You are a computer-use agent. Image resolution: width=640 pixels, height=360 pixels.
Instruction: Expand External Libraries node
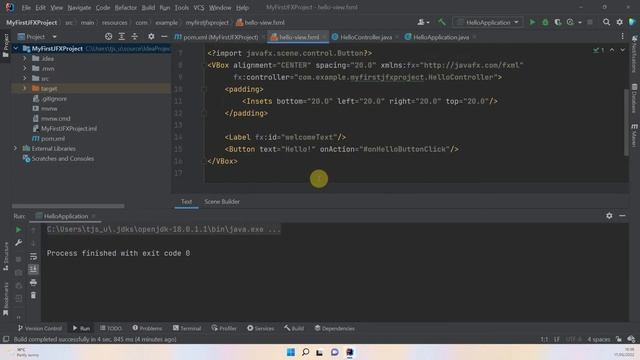click(x=16, y=148)
